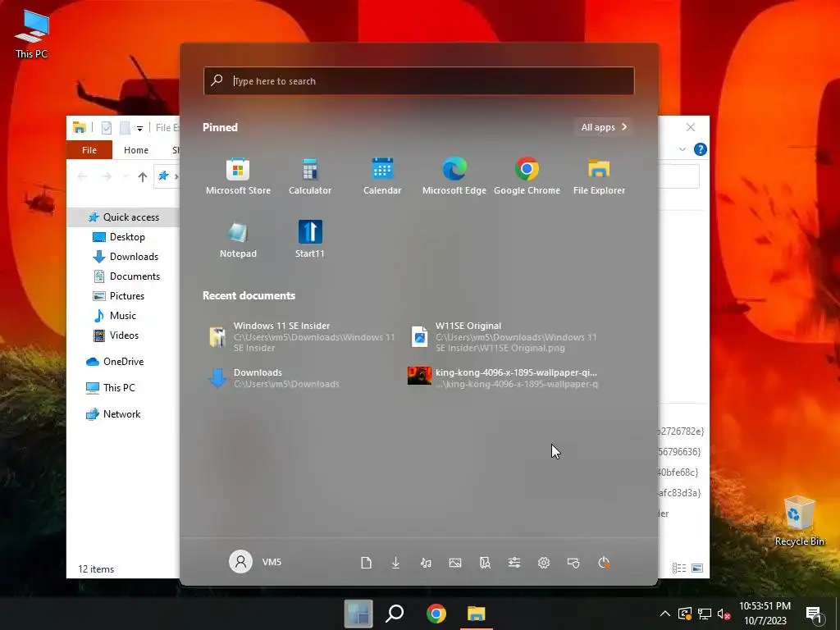Launch the pinned Notepad app

[x=238, y=240]
